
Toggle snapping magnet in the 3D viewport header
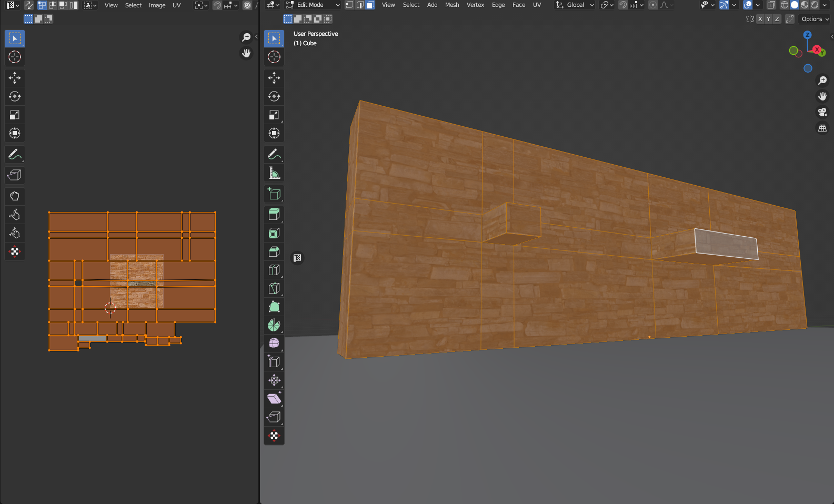point(623,5)
